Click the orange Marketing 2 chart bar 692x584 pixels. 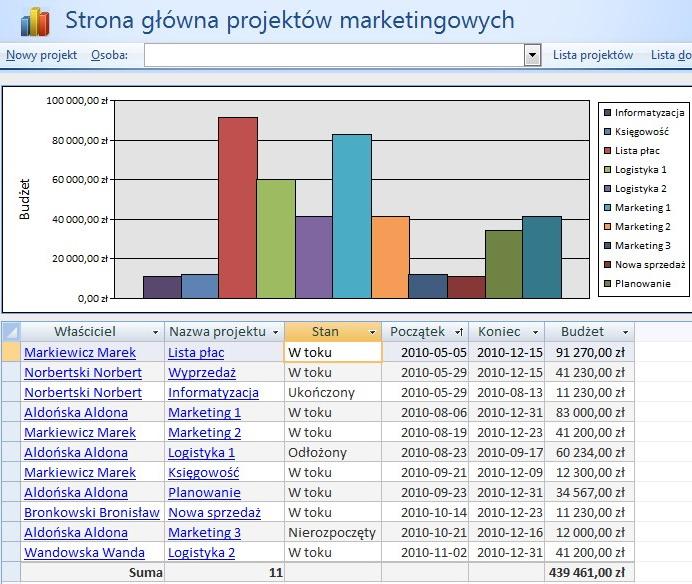pos(390,257)
